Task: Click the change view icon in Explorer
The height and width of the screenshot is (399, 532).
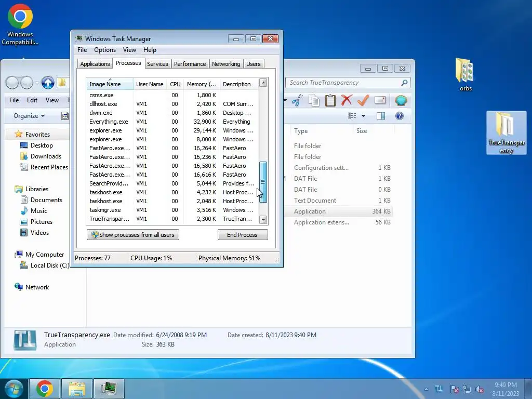Action: [352, 116]
